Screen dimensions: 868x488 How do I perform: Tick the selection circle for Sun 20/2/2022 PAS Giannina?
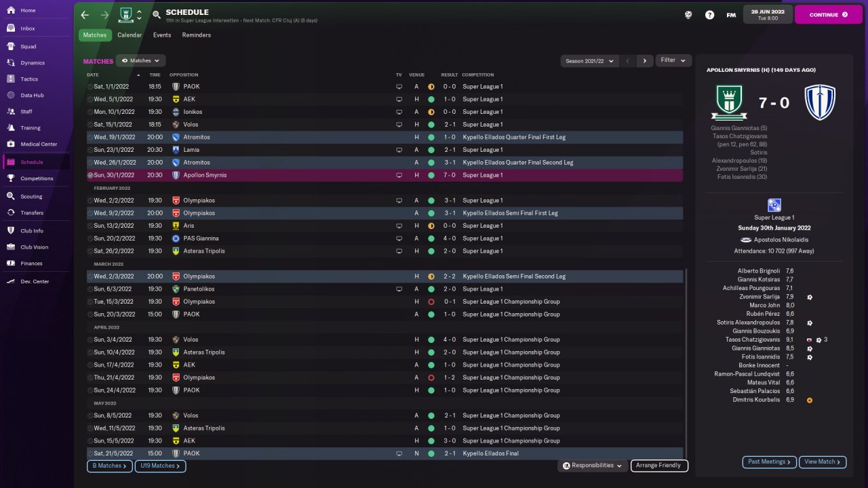(90, 239)
